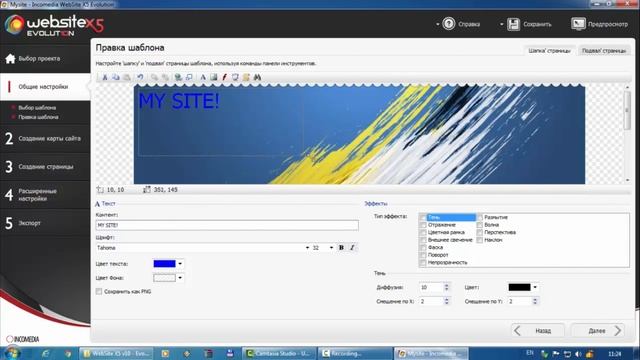Expand the shadow Цвет dropdown arrow
Screen dimensions: 640x360
pos(535,287)
